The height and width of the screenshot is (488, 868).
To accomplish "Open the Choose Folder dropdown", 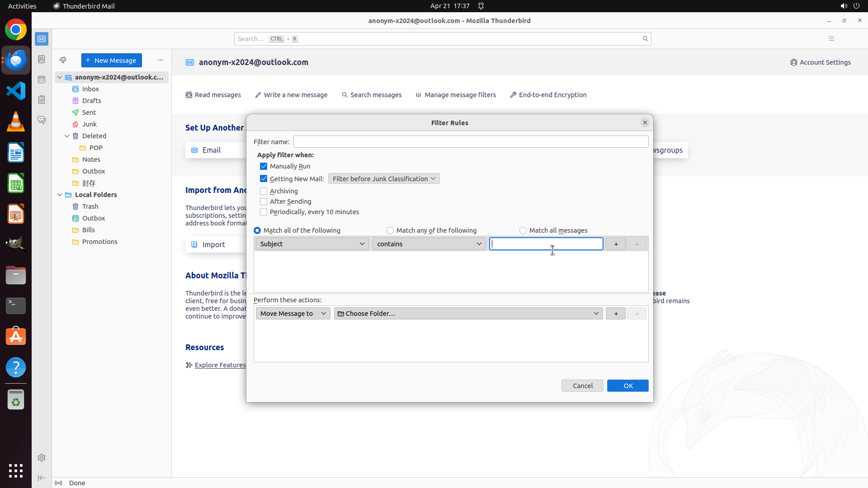I will (468, 314).
